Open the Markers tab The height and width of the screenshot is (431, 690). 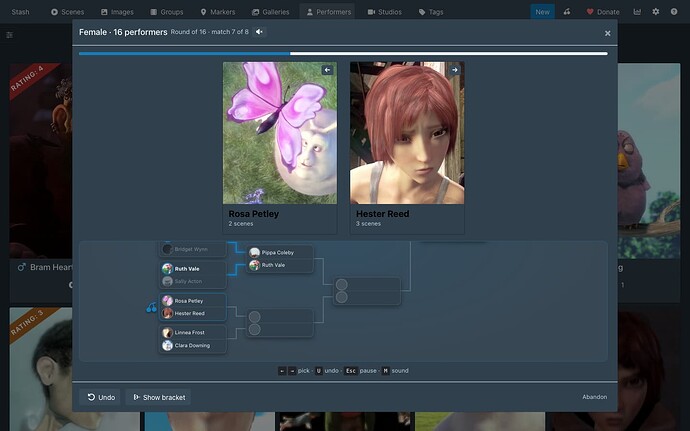click(217, 12)
